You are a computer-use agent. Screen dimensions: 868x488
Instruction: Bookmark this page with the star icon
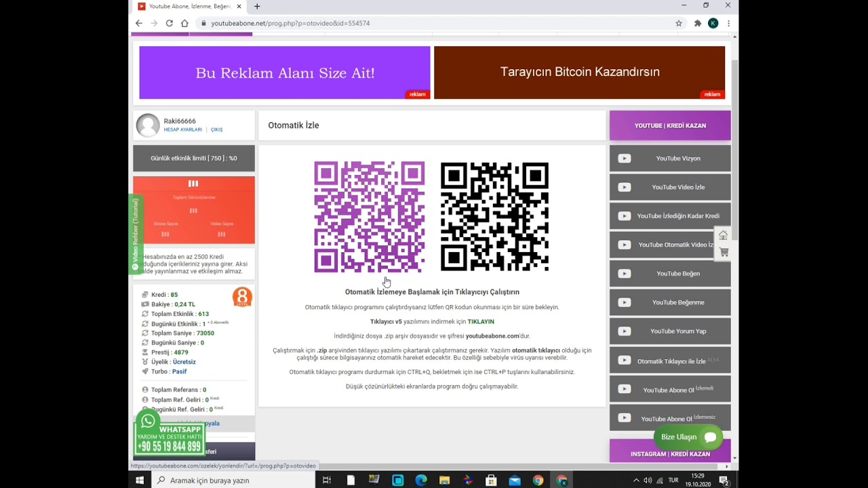679,23
